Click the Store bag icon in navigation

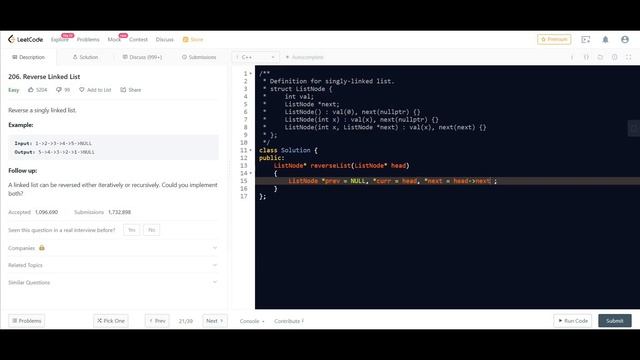[x=185, y=40]
